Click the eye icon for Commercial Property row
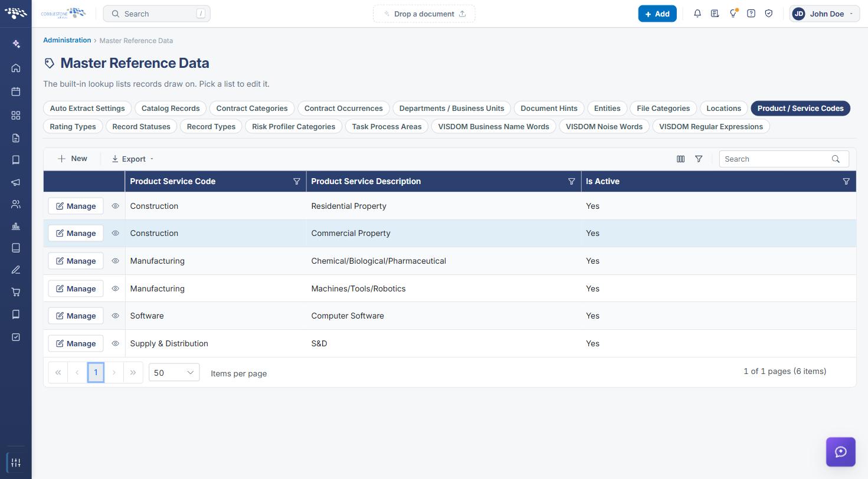Viewport: 868px width, 479px height. pyautogui.click(x=116, y=233)
